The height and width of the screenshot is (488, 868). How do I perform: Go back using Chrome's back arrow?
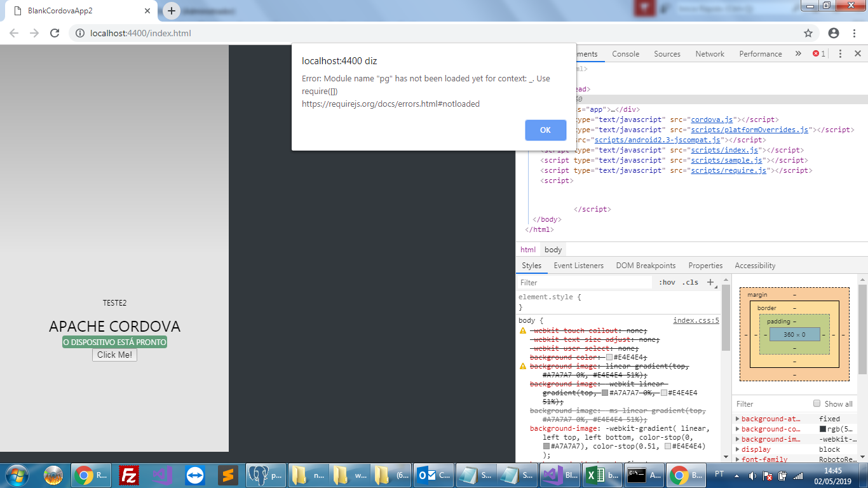coord(14,33)
